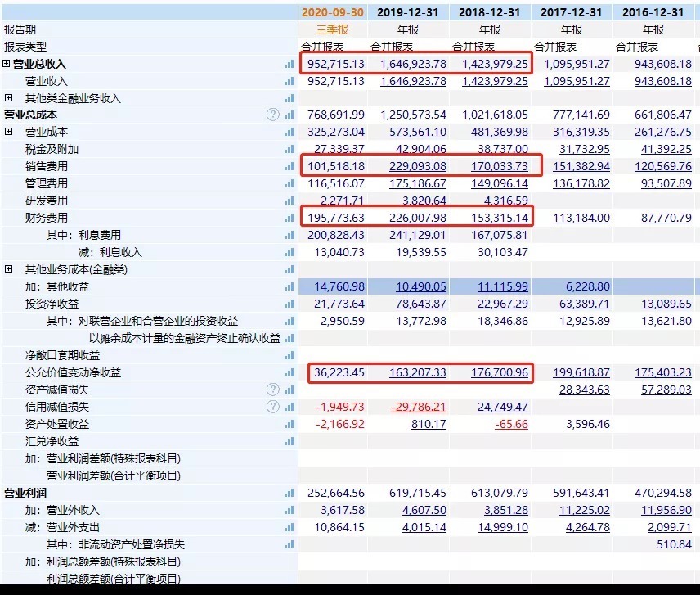Open 2016 营业外支出 2,099.71 link
Viewport: 700px width, 595px height.
pos(670,528)
